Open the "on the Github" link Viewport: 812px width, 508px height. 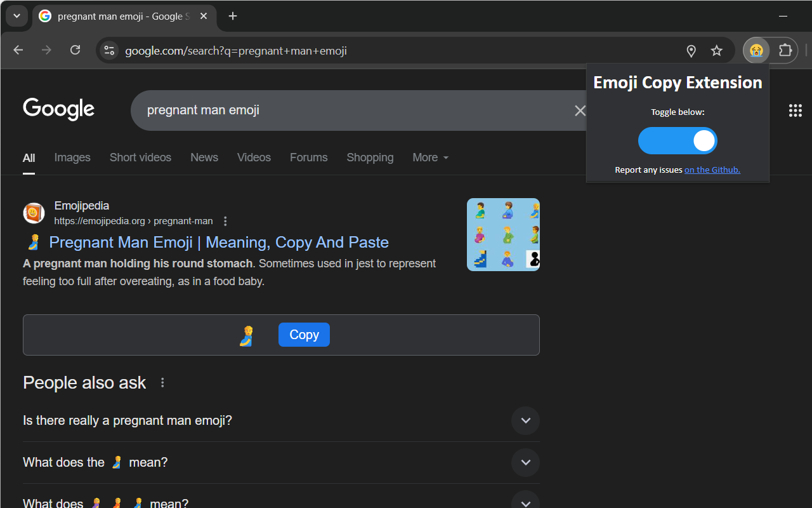(x=712, y=170)
